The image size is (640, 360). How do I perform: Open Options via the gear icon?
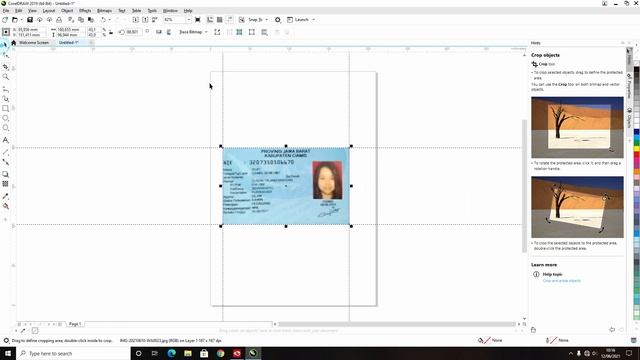[278, 20]
